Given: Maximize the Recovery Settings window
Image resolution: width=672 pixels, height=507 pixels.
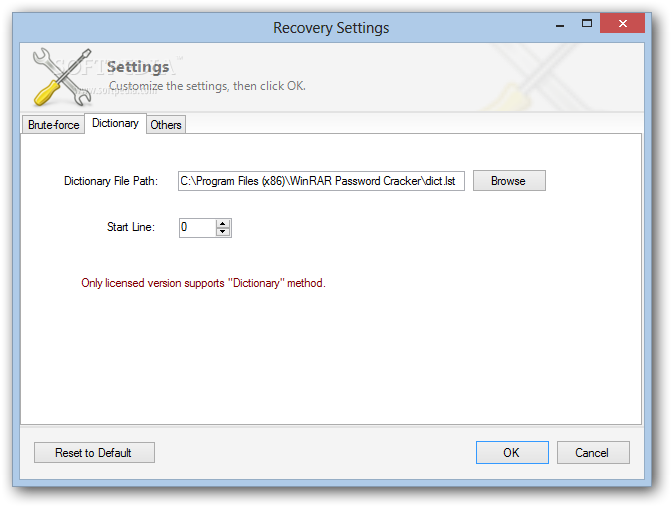Looking at the screenshot, I should (587, 24).
